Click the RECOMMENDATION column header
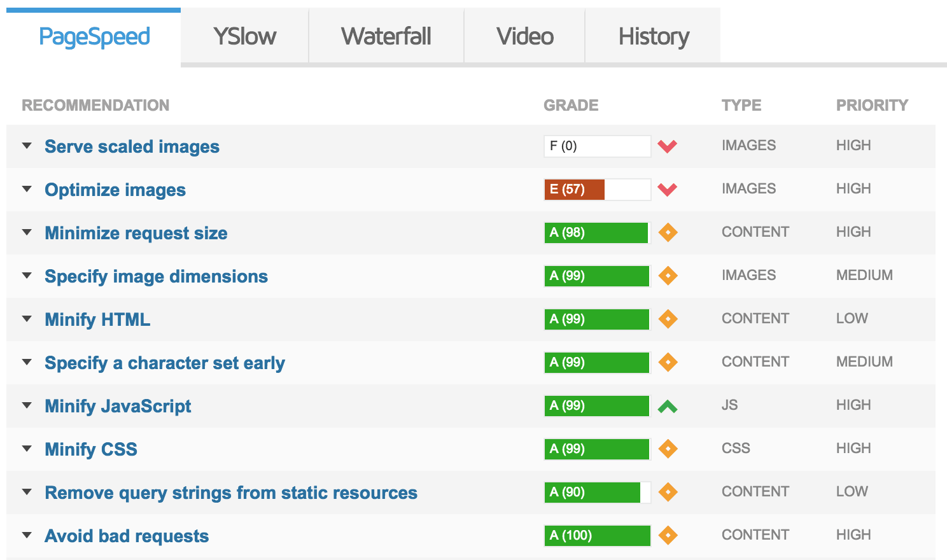The height and width of the screenshot is (560, 947). [x=95, y=105]
